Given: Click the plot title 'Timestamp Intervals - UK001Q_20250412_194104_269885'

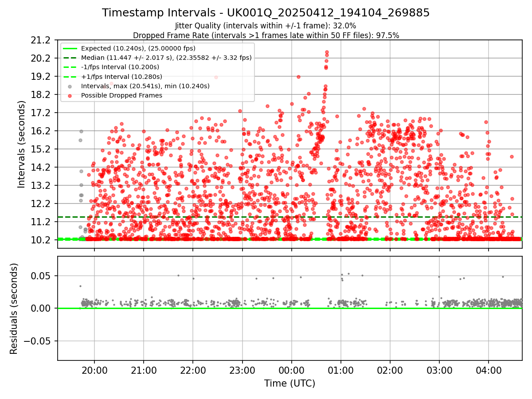Looking at the screenshot, I should (266, 13).
